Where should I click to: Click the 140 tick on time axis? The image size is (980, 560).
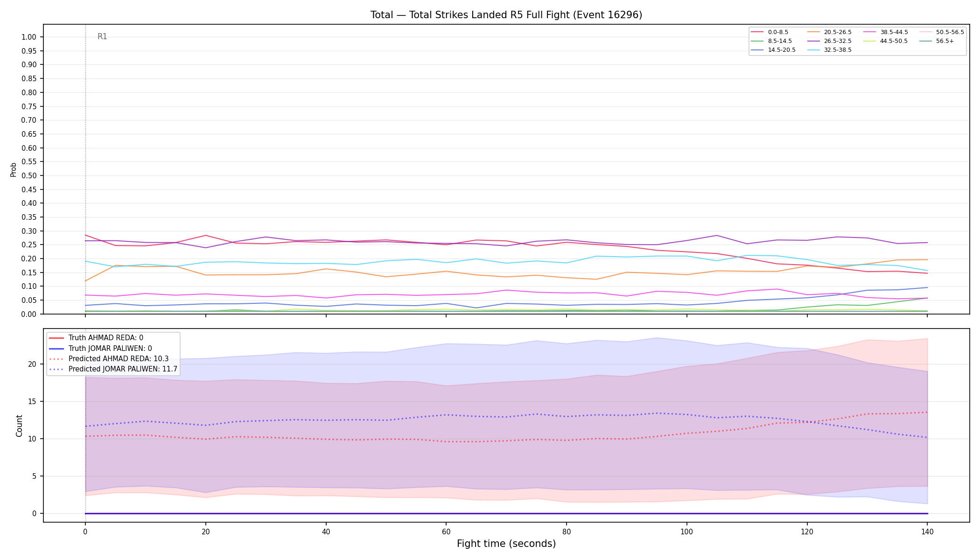pos(927,532)
